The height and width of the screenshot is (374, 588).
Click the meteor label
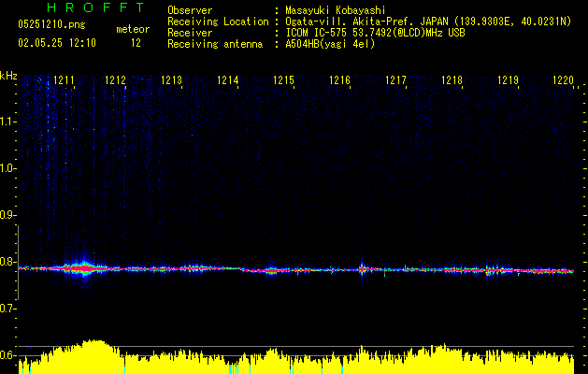click(x=133, y=29)
